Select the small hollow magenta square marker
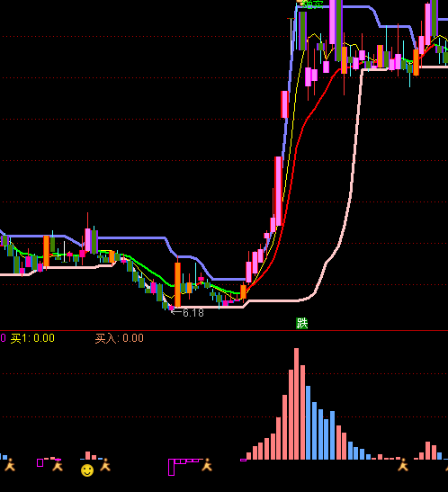Viewport: 448px width, 492px height. click(40, 462)
